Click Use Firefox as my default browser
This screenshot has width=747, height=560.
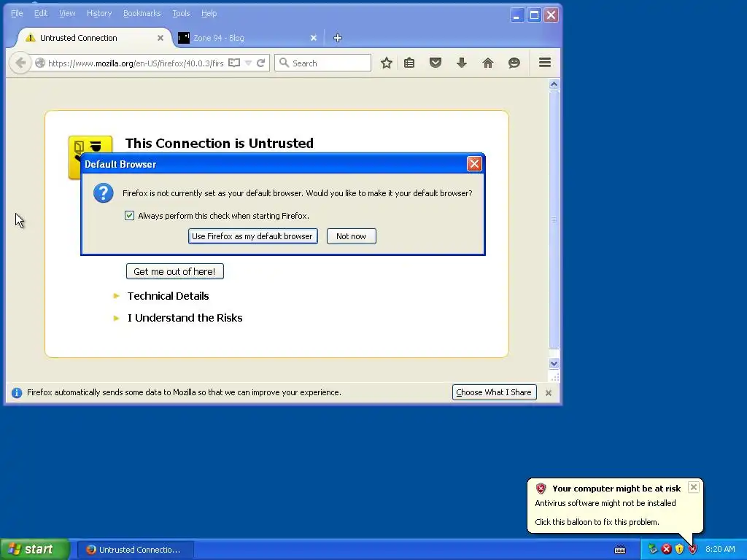coord(252,236)
